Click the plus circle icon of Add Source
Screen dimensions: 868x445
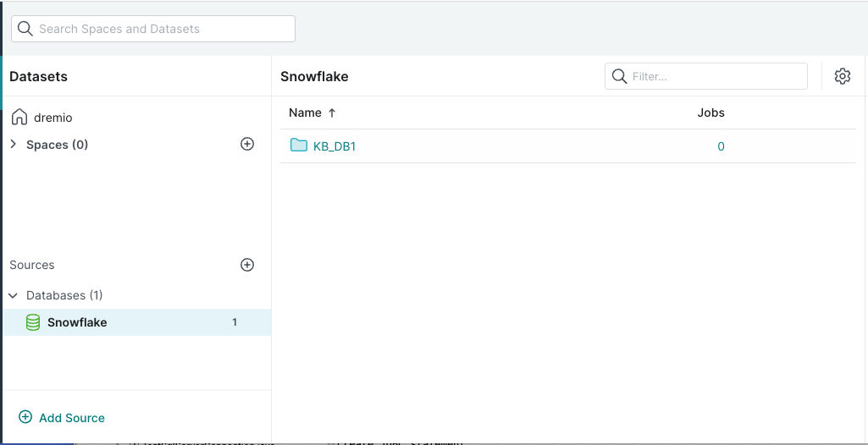(25, 417)
